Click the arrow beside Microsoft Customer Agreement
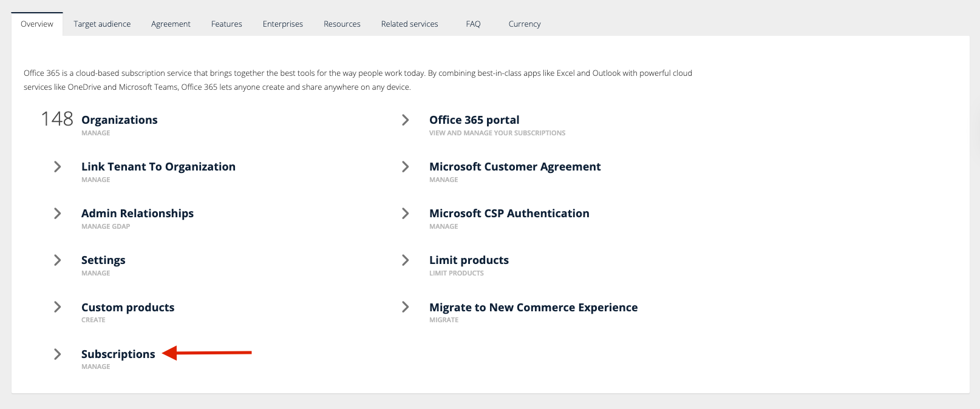 406,167
